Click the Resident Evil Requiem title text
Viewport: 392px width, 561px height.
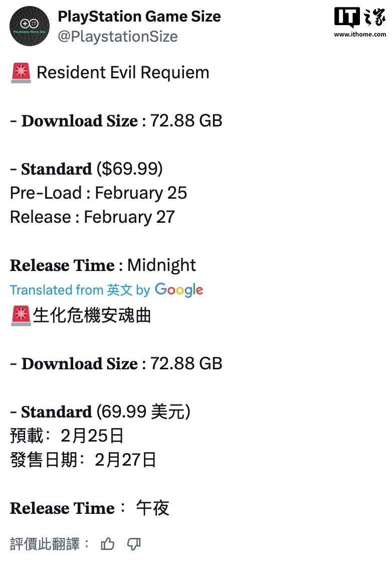click(x=123, y=73)
